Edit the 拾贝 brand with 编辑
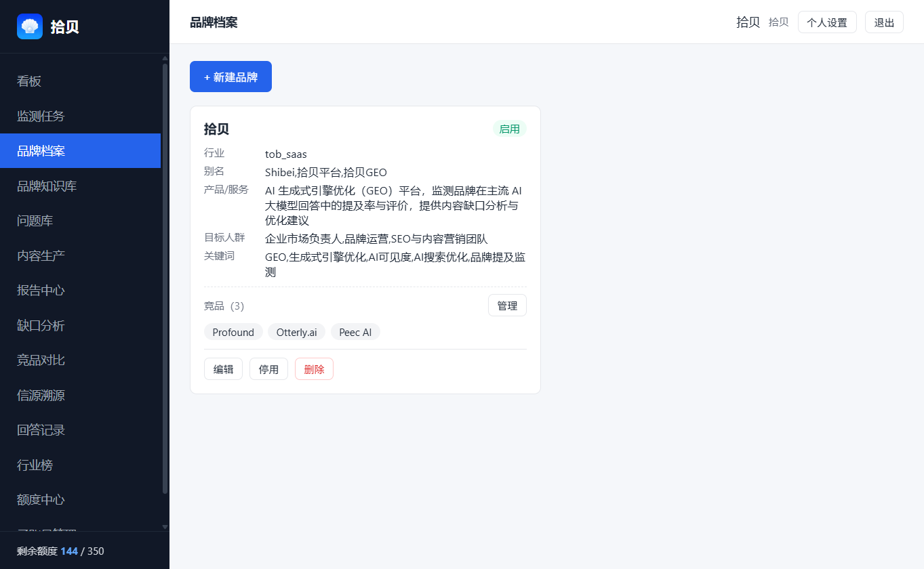 coord(223,369)
